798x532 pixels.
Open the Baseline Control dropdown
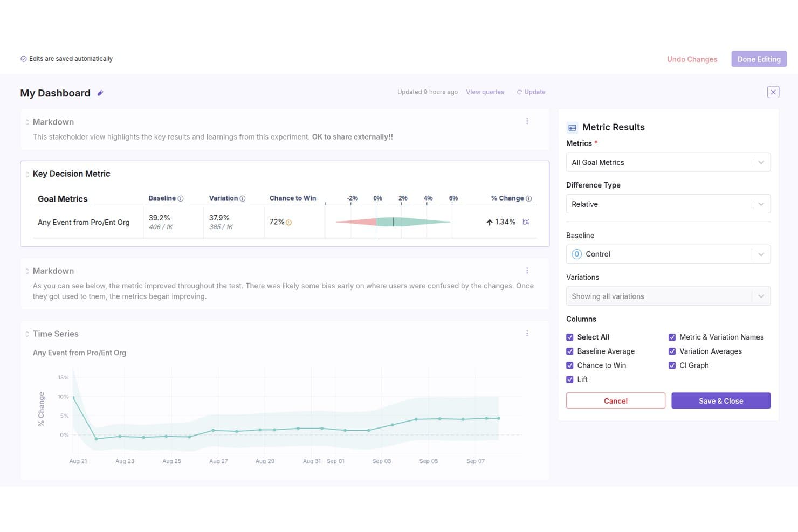pos(668,254)
